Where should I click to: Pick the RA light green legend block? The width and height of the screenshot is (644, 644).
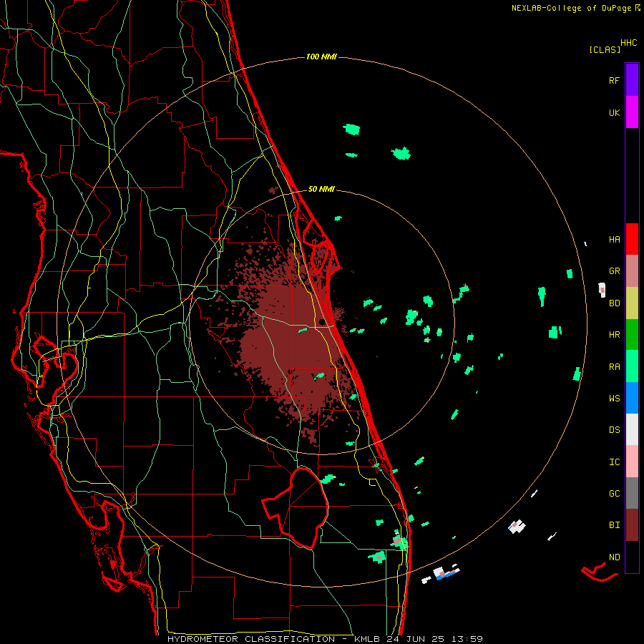[632, 366]
